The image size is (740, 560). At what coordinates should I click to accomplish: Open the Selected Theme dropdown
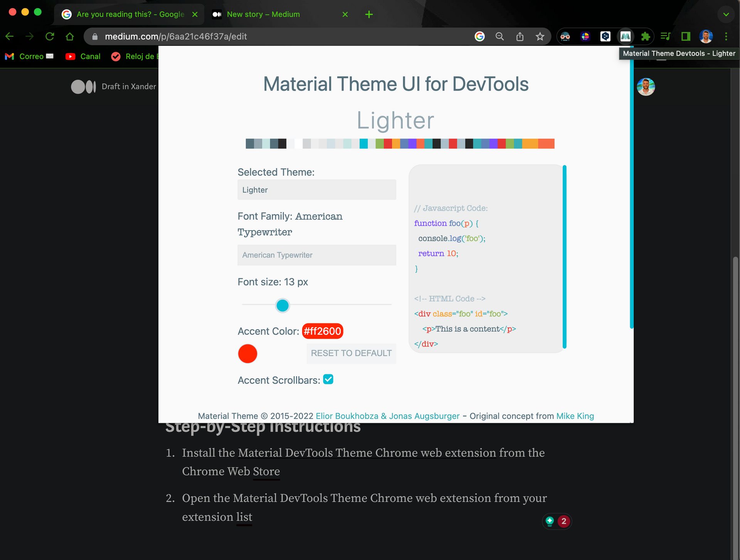point(316,190)
